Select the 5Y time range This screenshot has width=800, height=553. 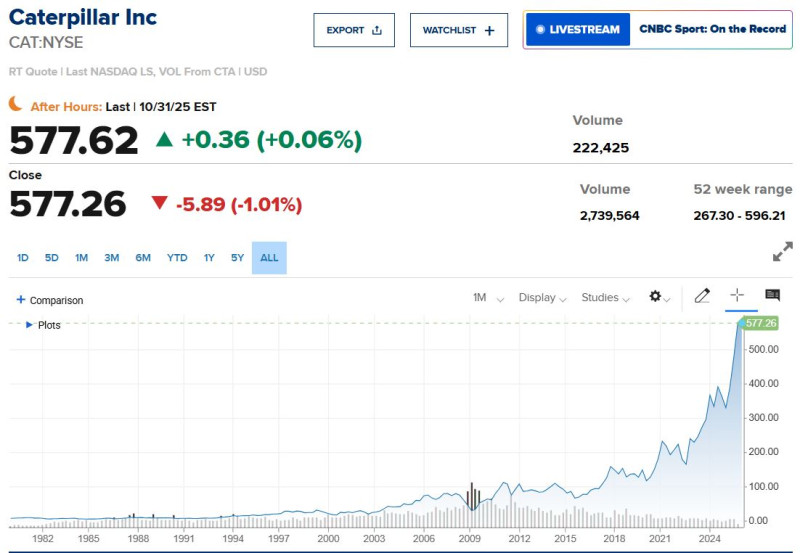tap(237, 258)
